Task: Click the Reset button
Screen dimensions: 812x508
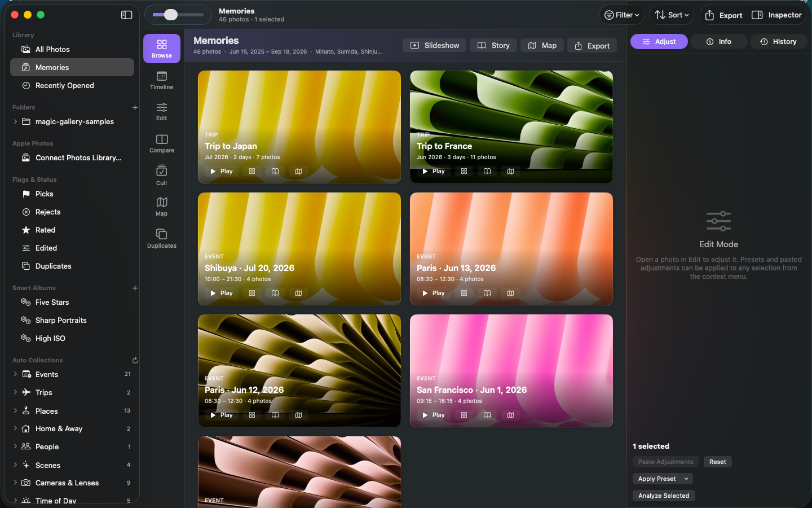Action: click(718, 462)
